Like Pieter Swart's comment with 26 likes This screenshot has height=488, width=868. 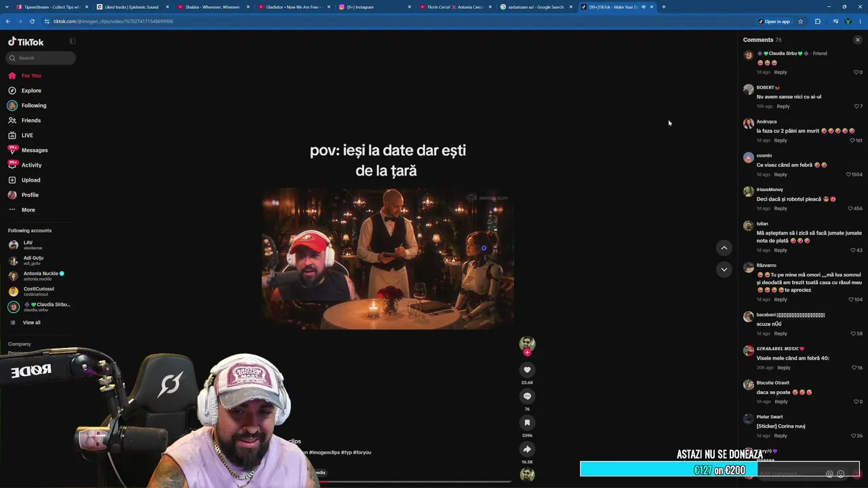coord(854,436)
